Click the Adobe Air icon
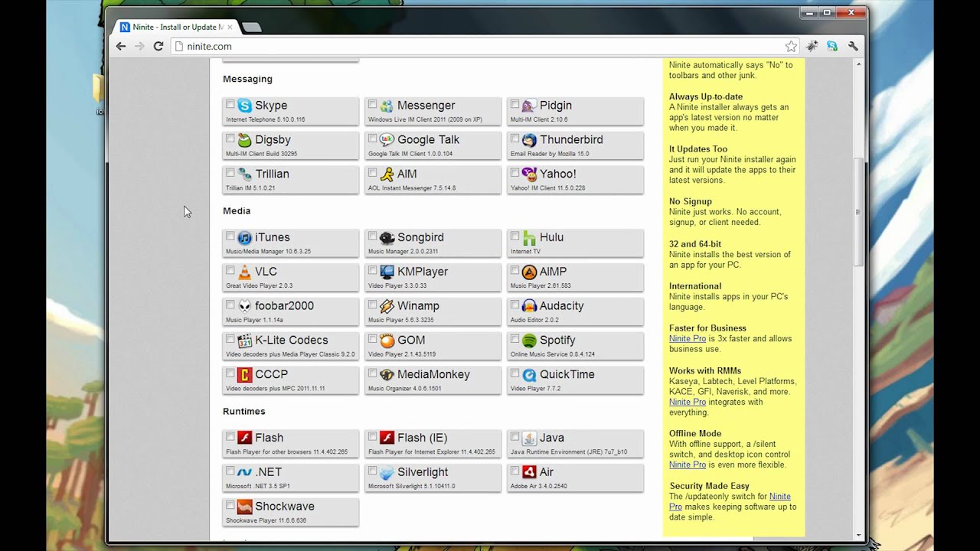Screen dimensions: 980x551 pos(529,473)
